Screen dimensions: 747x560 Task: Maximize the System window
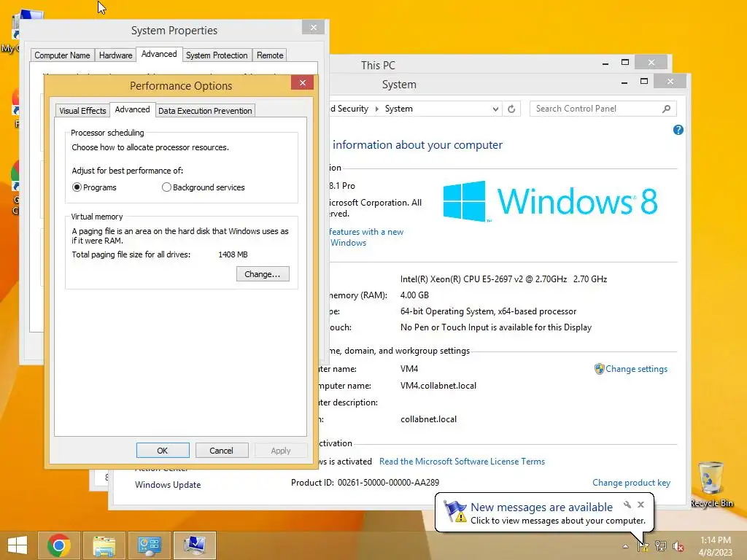644,82
